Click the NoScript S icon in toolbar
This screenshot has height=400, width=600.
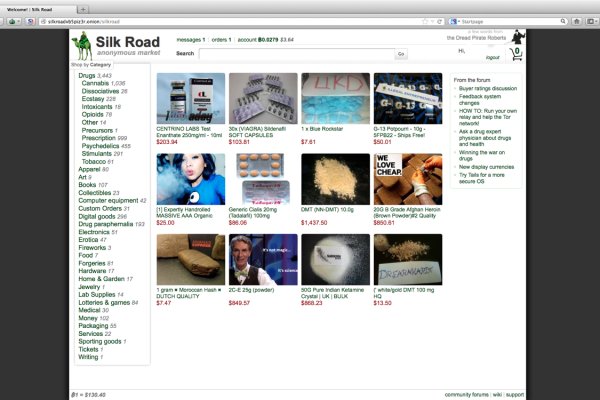coord(30,21)
